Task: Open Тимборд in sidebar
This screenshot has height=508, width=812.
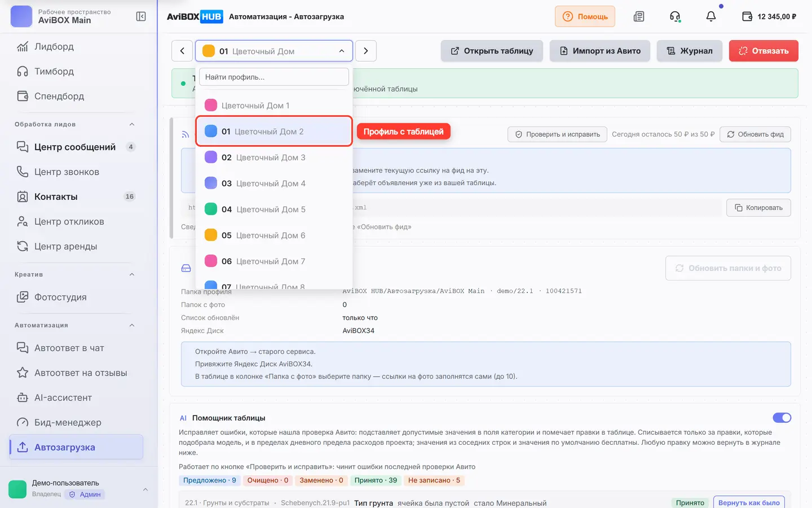Action: click(x=76, y=71)
